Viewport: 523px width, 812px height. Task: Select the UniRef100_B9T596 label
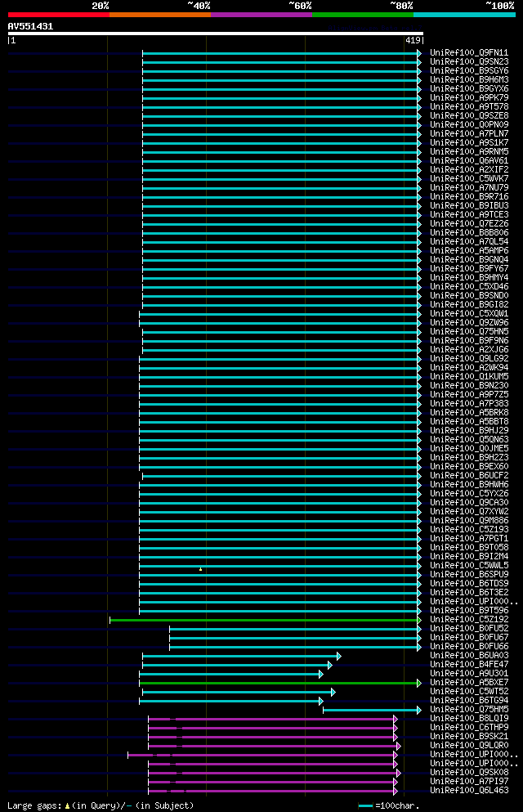(469, 611)
